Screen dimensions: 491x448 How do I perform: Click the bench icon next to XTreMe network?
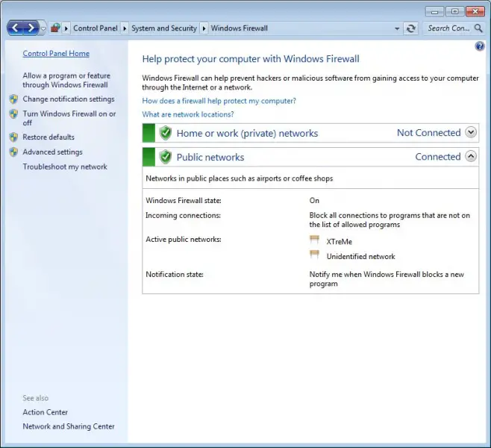(x=314, y=240)
